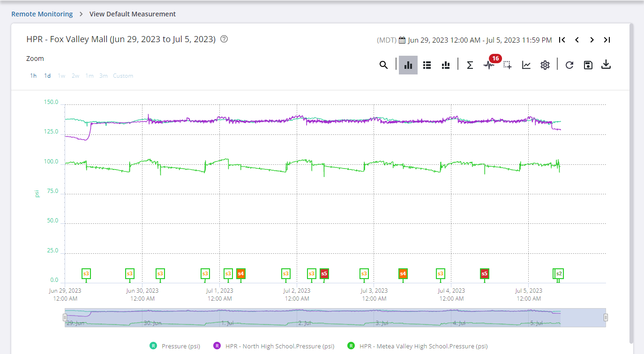Screen dimensions: 644x354
Task: Select the 1d zoom option
Action: point(47,76)
